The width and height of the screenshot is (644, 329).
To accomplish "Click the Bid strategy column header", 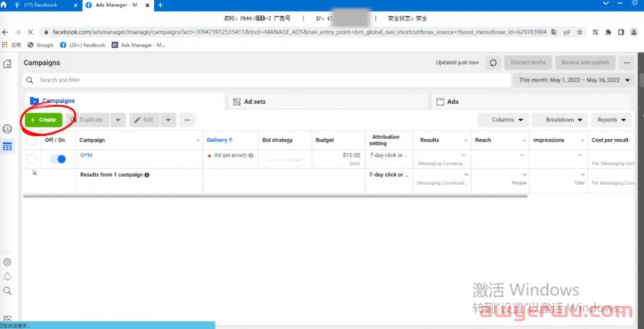I will click(278, 140).
